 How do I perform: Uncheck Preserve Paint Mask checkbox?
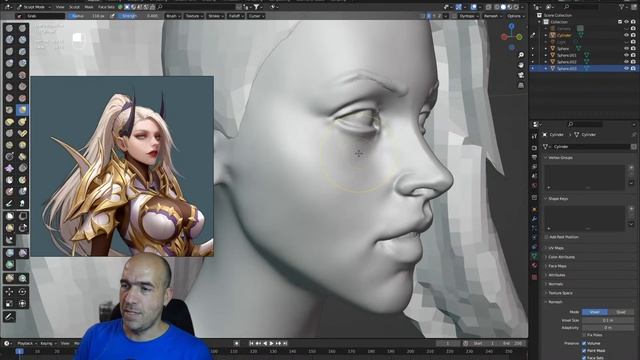point(584,351)
